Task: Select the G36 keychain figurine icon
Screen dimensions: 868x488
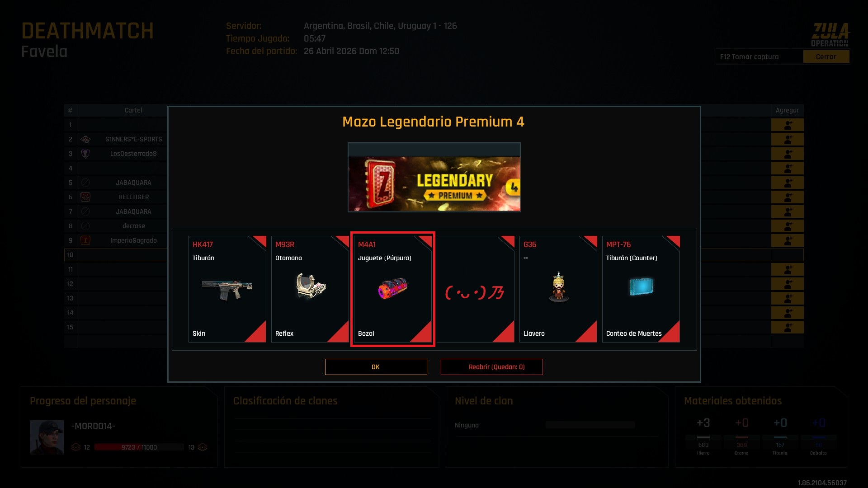Action: (559, 287)
